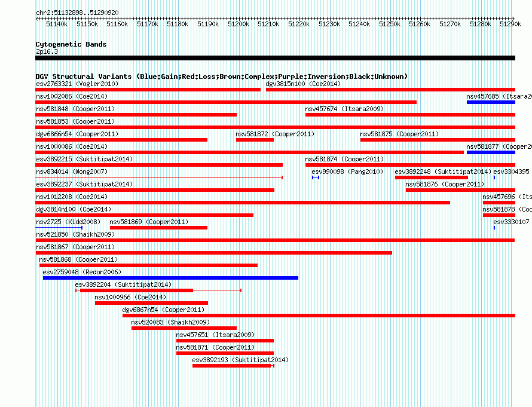The height and width of the screenshot is (407, 532).
Task: Click the small blue esv990098 (Pang2010) feature
Action: click(x=316, y=178)
